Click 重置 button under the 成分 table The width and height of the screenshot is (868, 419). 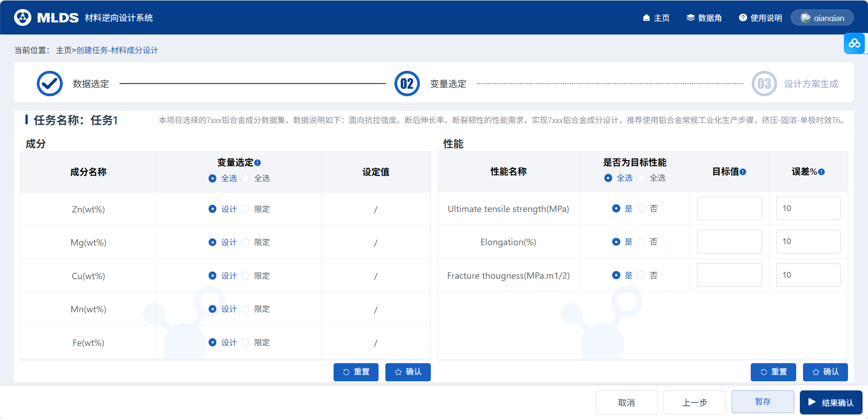(x=356, y=372)
